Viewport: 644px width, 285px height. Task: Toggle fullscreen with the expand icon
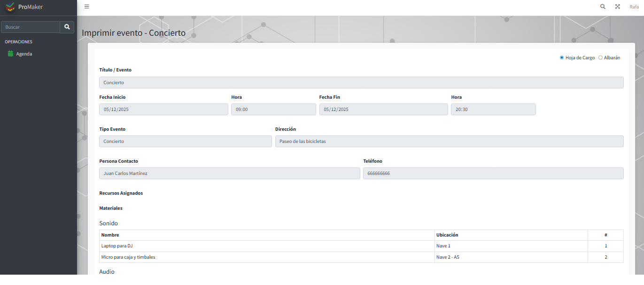[x=618, y=7]
